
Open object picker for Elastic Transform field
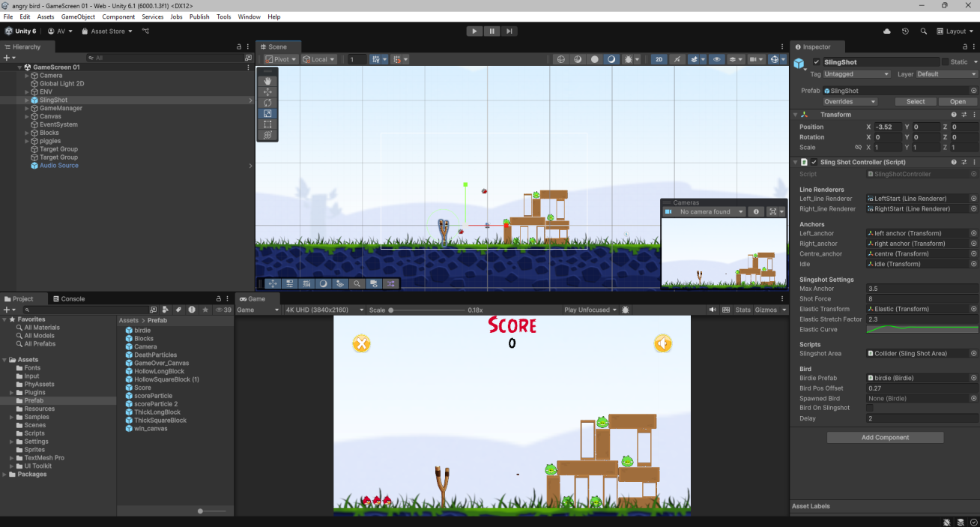[973, 309]
